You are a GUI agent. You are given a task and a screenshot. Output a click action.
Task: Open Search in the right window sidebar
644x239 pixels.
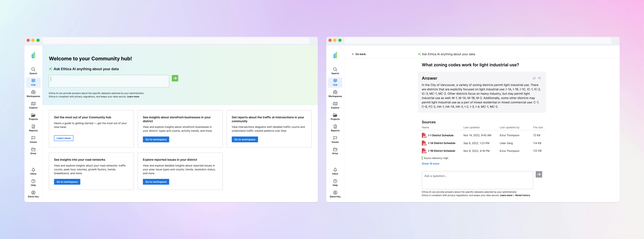pos(335,71)
